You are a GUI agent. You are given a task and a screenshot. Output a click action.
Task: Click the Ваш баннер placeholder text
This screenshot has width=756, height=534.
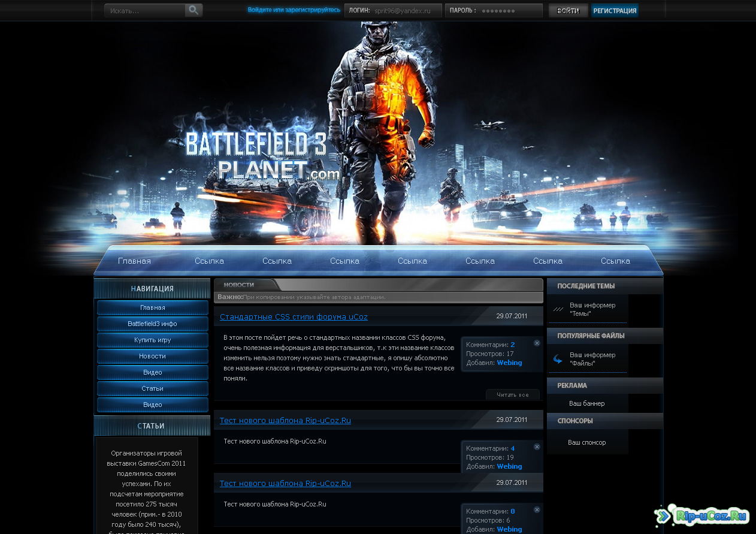point(587,403)
